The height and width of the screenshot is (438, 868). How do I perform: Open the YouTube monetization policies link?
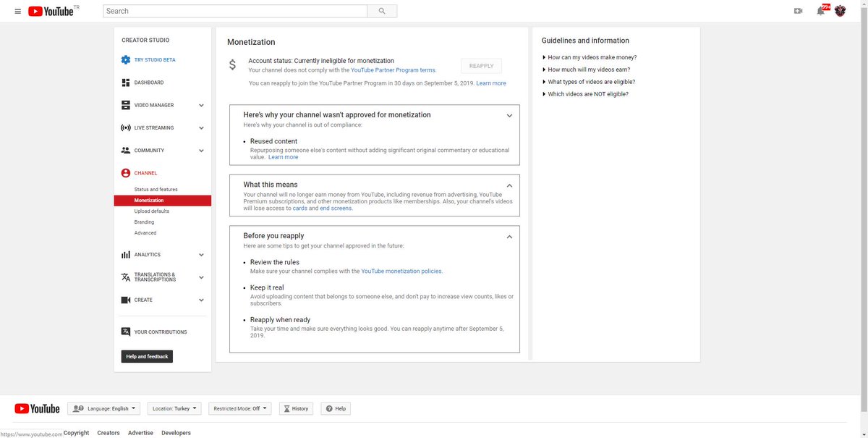[401, 271]
